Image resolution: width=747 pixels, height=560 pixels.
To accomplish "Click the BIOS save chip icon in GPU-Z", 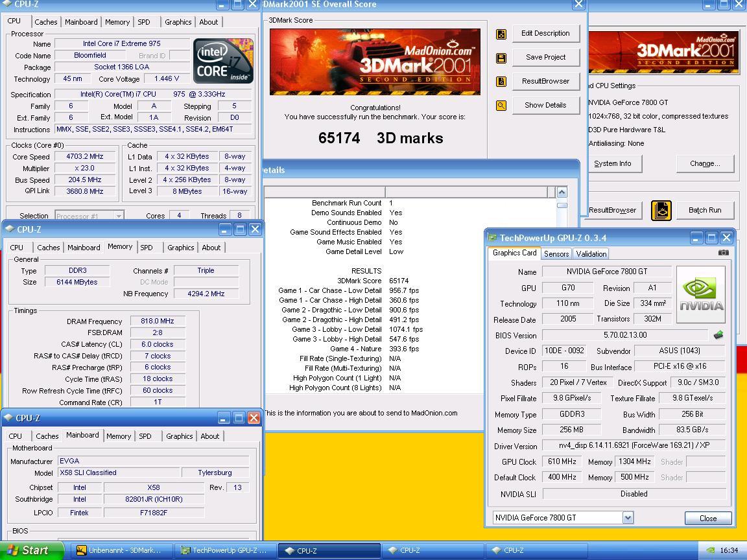I will [x=718, y=335].
